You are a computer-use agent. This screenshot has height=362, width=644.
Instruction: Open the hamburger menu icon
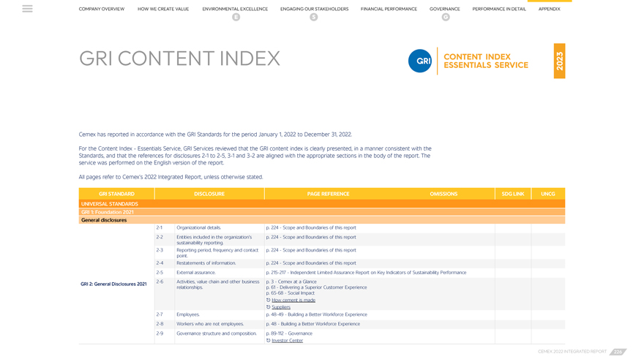coord(28,9)
